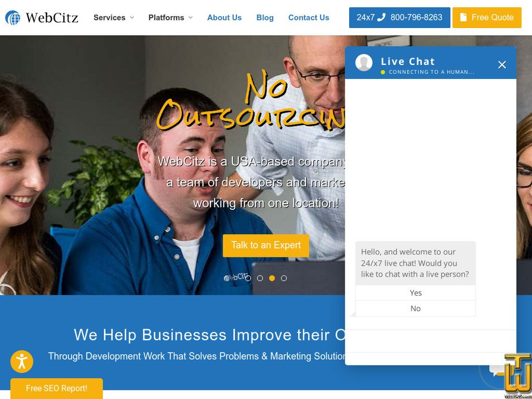Image resolution: width=532 pixels, height=399 pixels.
Task: Open the accessibility options icon
Action: pyautogui.click(x=22, y=362)
